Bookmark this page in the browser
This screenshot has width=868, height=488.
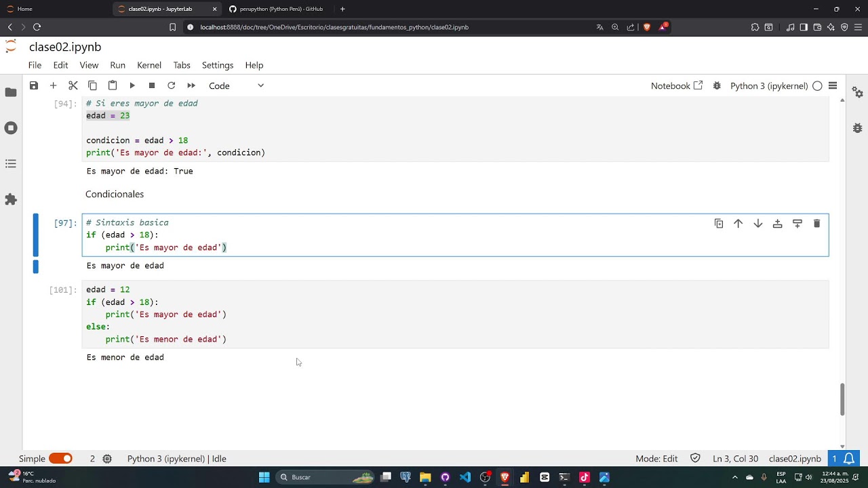pos(172,27)
